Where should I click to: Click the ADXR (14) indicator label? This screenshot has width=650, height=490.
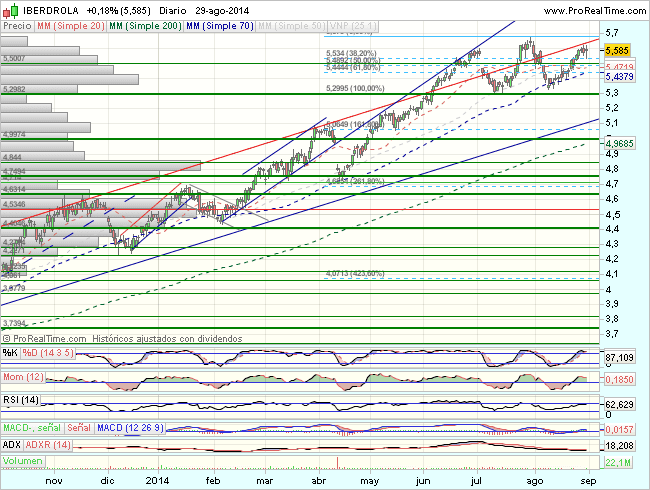(48, 443)
